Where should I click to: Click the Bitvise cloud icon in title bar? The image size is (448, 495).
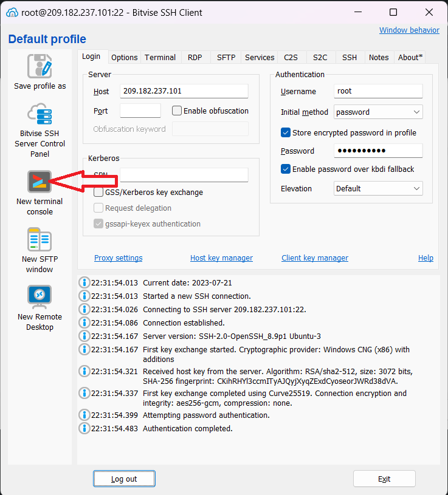click(x=12, y=13)
